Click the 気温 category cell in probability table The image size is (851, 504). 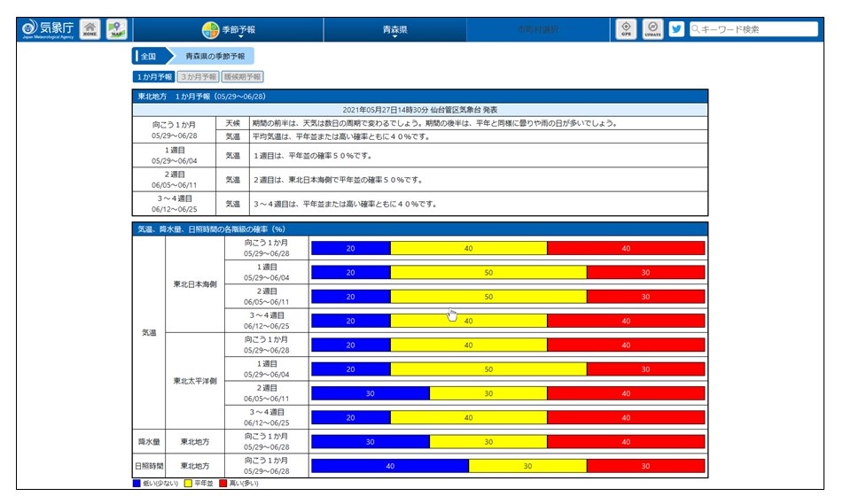[x=149, y=332]
